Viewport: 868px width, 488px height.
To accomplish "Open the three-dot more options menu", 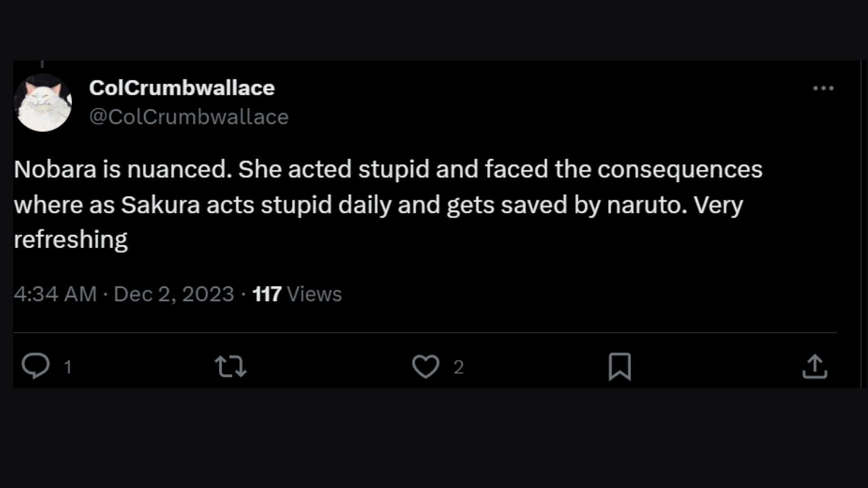I will (823, 89).
